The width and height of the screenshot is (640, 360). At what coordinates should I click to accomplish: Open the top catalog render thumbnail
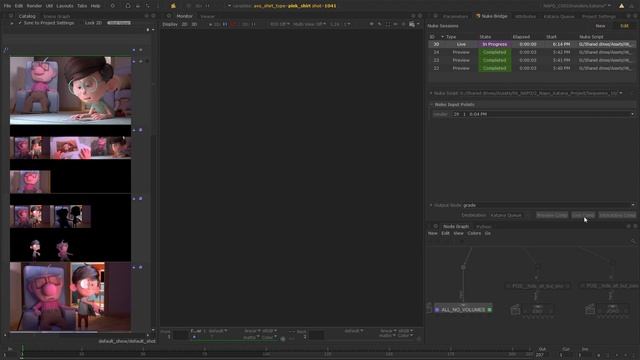point(70,90)
